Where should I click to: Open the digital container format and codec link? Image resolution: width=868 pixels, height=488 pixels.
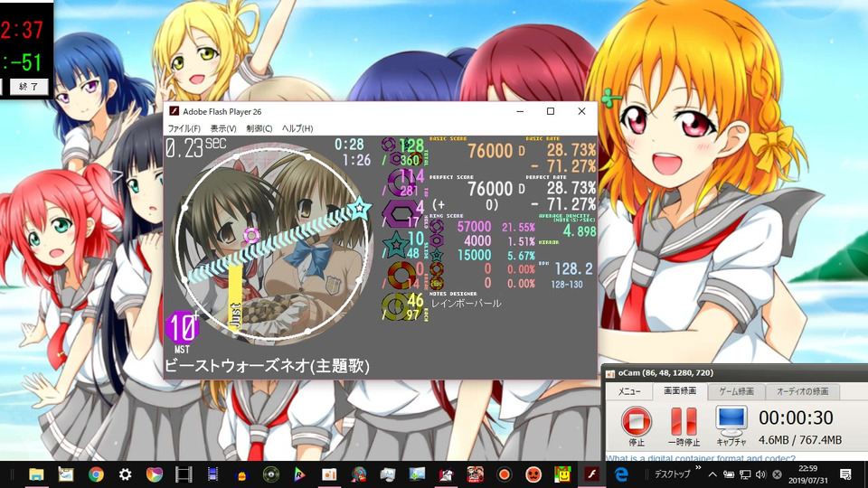700,458
